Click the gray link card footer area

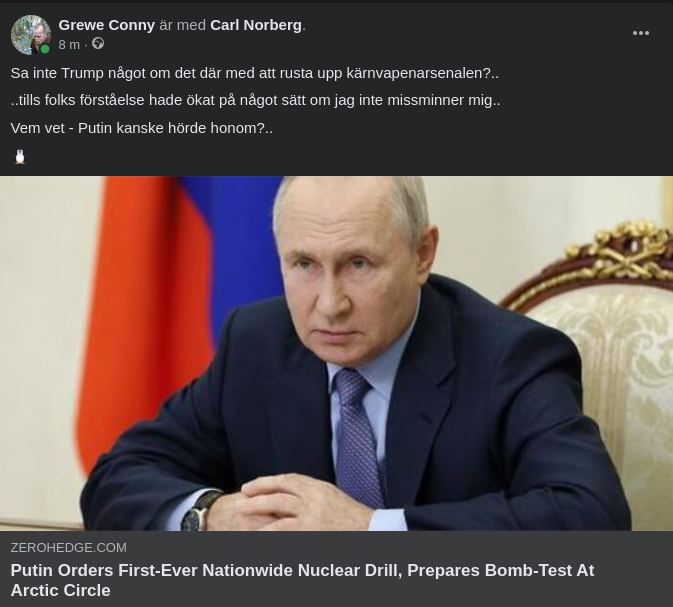pos(336,569)
